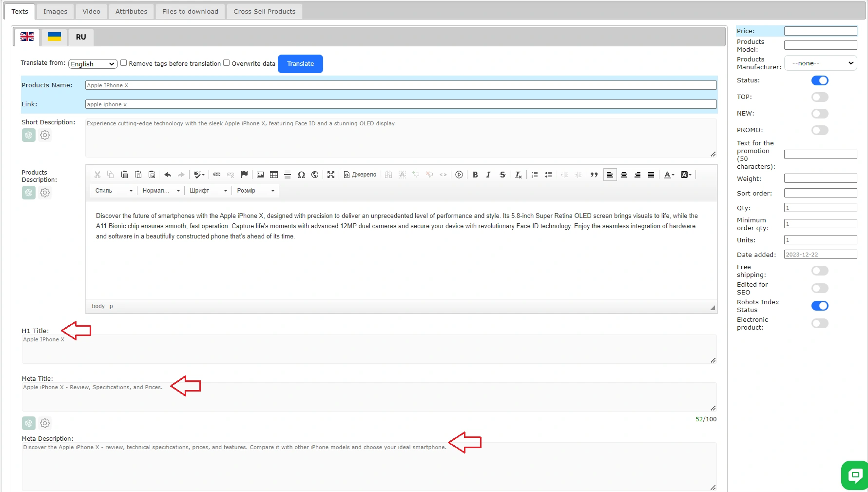Switch to the Images tab
This screenshot has width=868, height=492.
(55, 11)
